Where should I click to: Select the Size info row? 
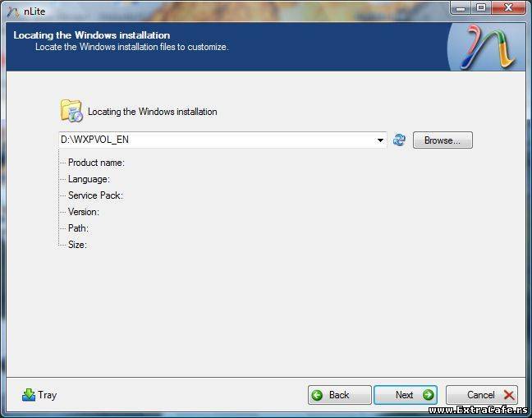77,245
